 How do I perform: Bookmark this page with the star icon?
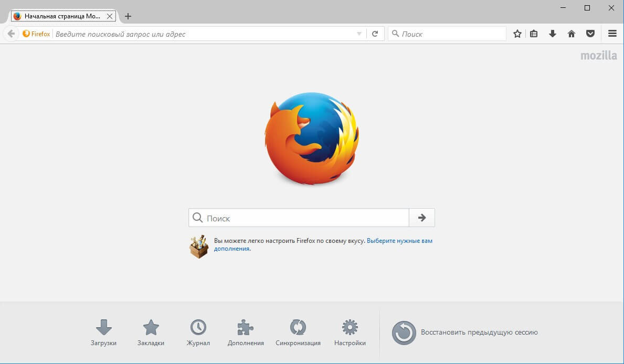(517, 34)
